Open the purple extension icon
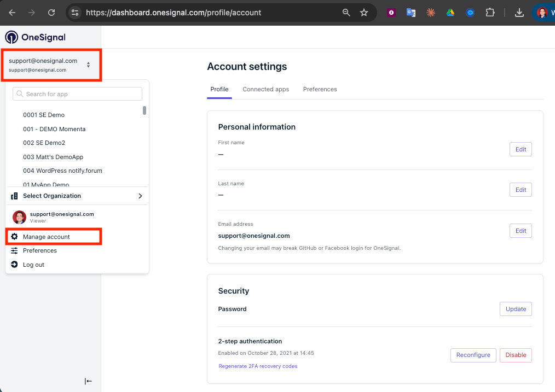Image resolution: width=555 pixels, height=392 pixels. coord(391,13)
